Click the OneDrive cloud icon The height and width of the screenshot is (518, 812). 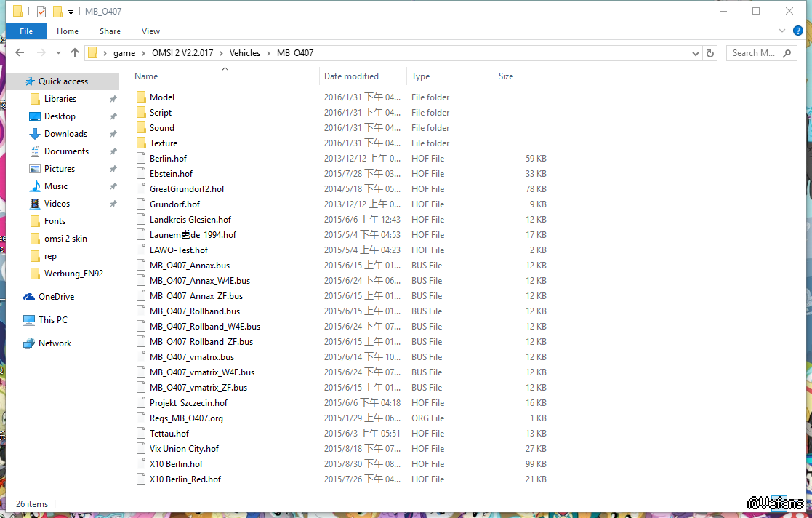tap(29, 297)
